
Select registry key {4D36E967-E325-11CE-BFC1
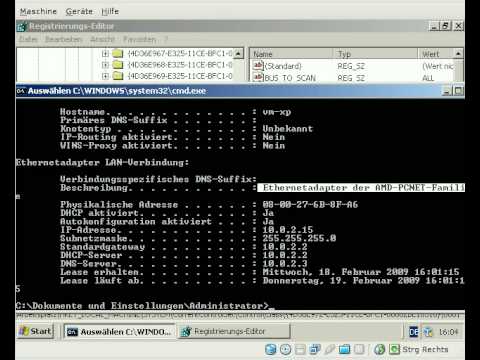click(180, 54)
